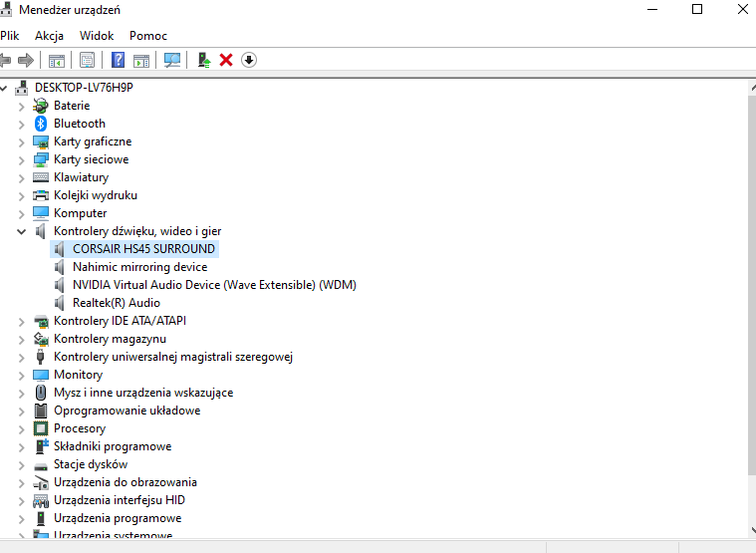Open the Plik menu
Screen dimensions: 756x553
[9, 36]
